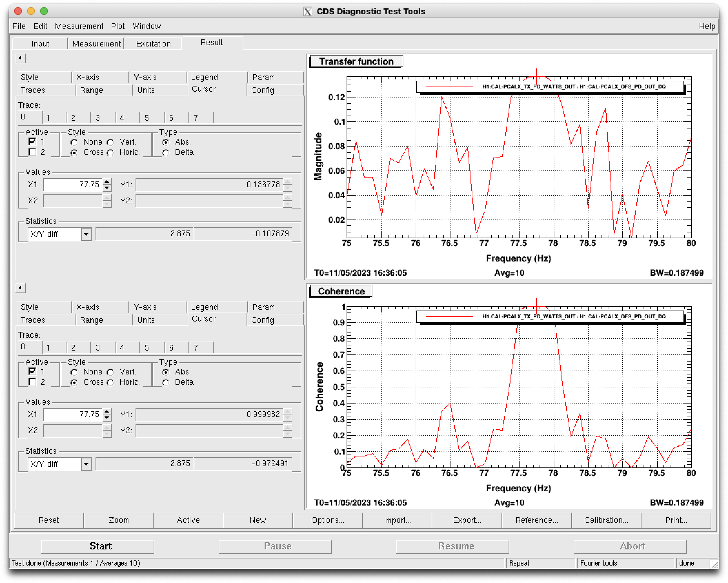Click the Coherence plot title

pos(341,291)
